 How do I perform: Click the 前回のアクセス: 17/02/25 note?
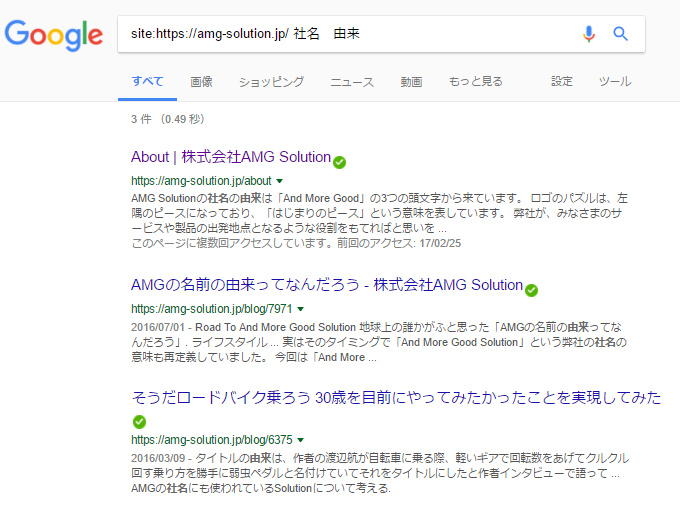point(399,243)
